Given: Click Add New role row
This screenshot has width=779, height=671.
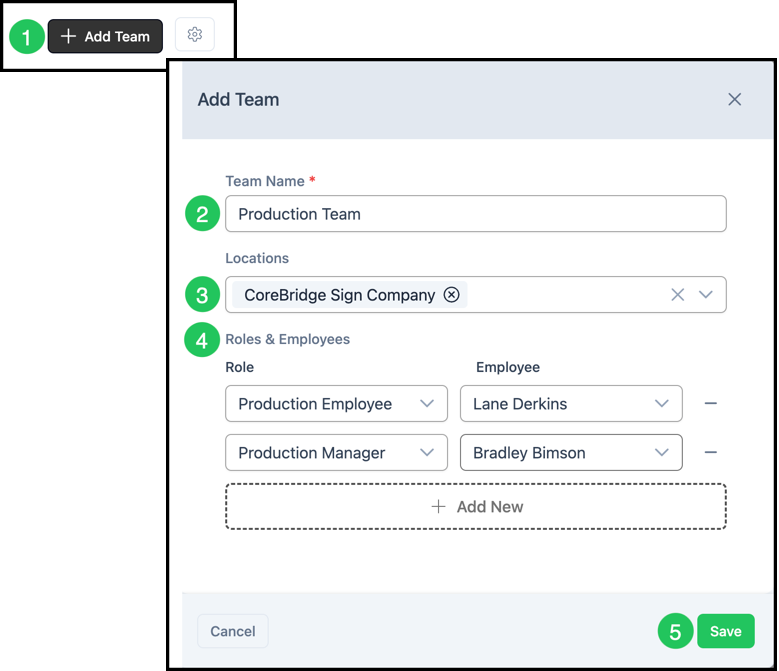Looking at the screenshot, I should click(475, 507).
